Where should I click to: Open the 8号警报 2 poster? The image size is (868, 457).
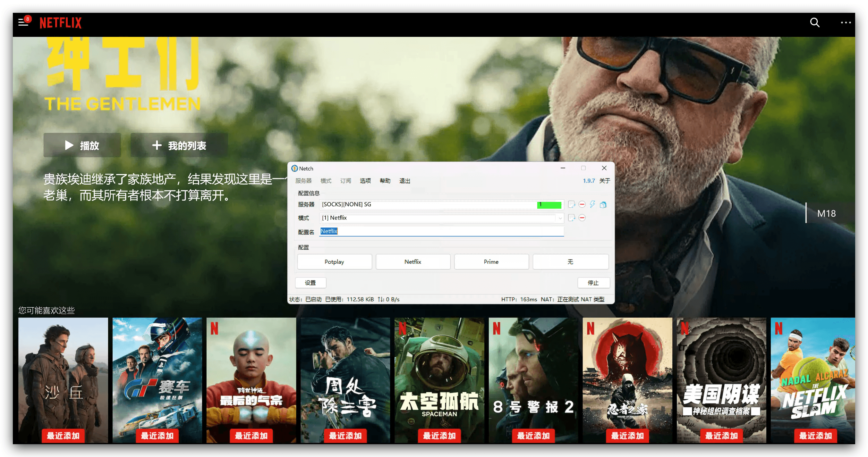pos(533,380)
